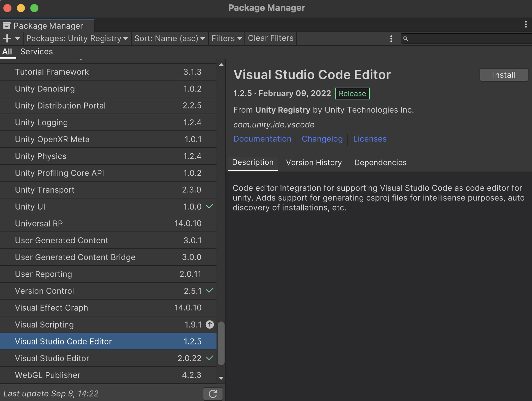Expand the Sort: Name (asc) dropdown

point(170,38)
